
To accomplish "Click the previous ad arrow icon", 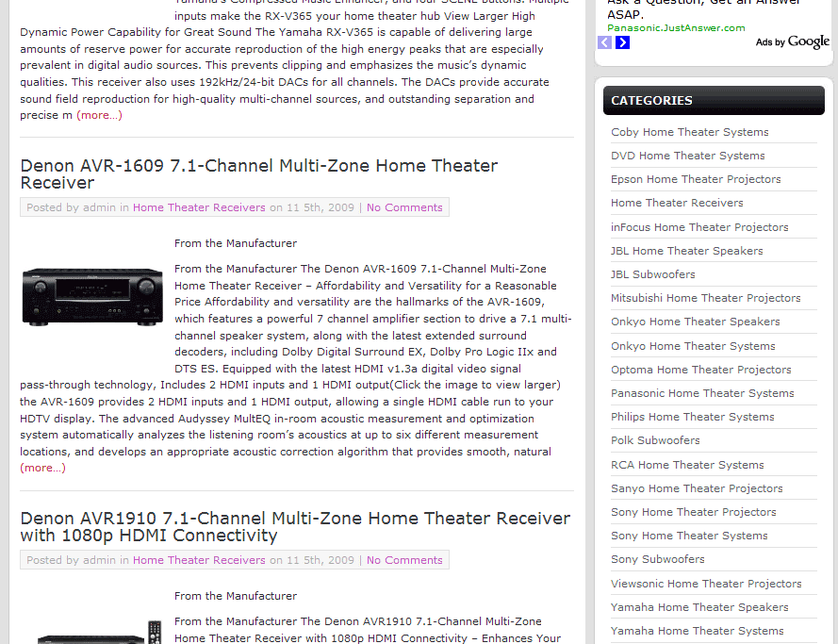I will coord(604,42).
